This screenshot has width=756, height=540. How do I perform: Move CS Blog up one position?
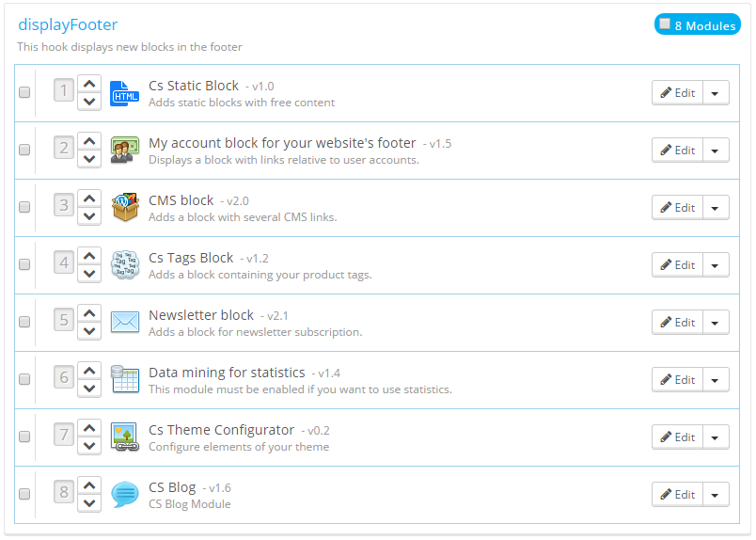tap(89, 485)
